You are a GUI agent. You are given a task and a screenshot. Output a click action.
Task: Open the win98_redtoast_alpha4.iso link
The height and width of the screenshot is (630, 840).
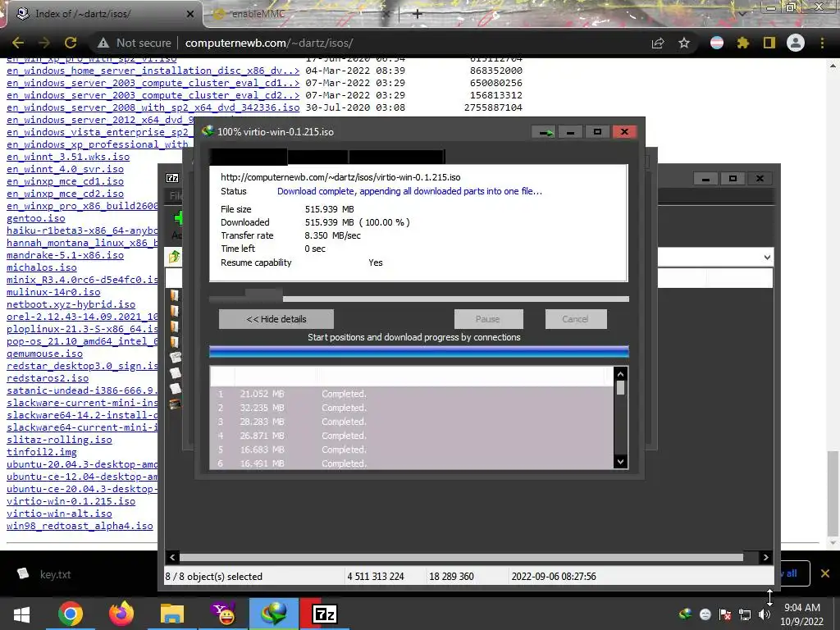[x=80, y=526]
